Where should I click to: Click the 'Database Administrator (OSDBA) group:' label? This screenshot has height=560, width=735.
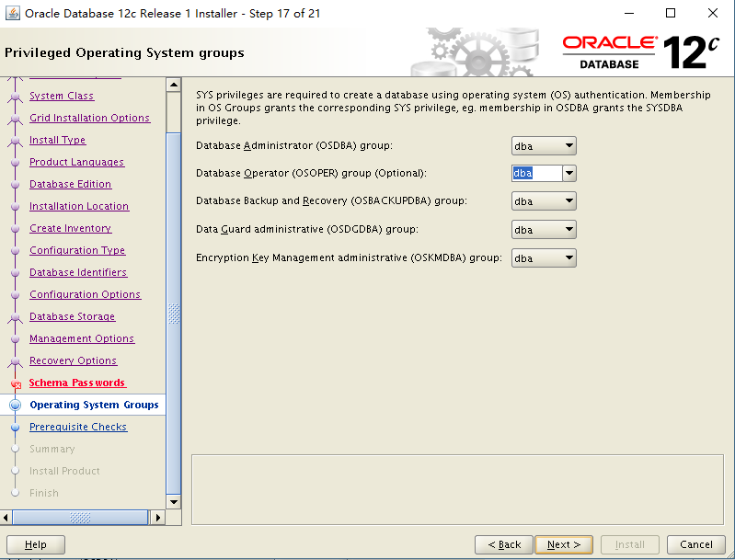pos(294,145)
